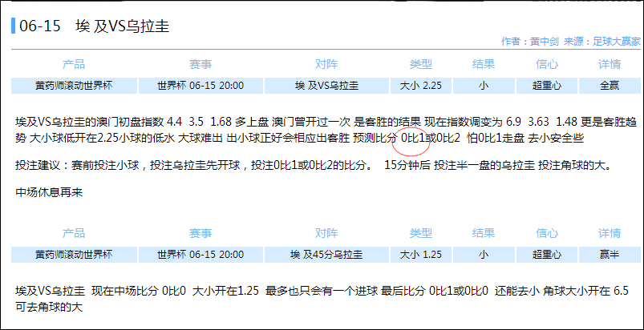Click the 小 result cell in 全赢 row
Viewport: 644px width, 330px height.
[x=484, y=86]
